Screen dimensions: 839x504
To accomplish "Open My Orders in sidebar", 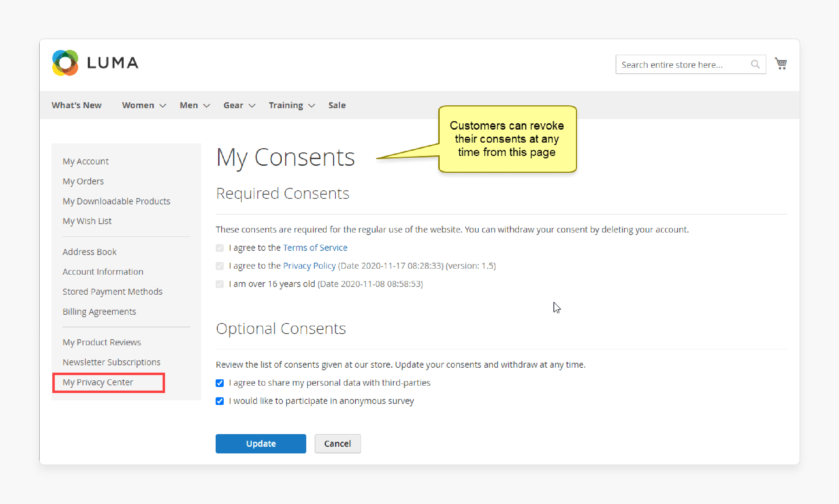I will click(83, 181).
